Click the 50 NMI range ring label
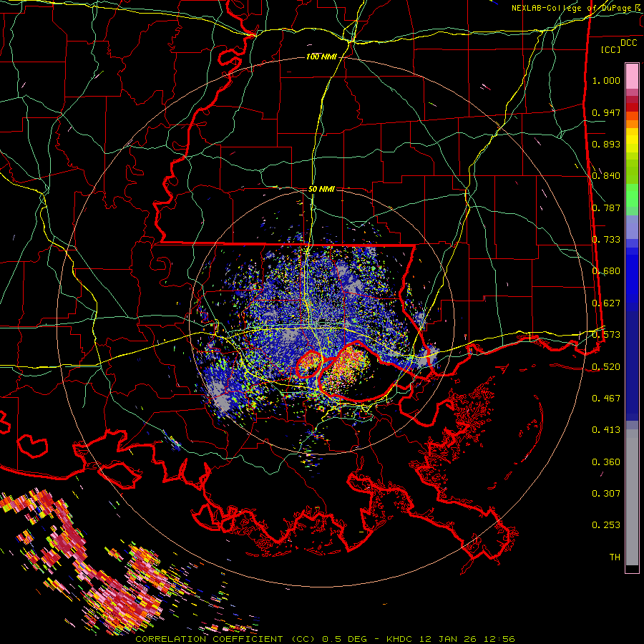The image size is (644, 644). coord(321,189)
